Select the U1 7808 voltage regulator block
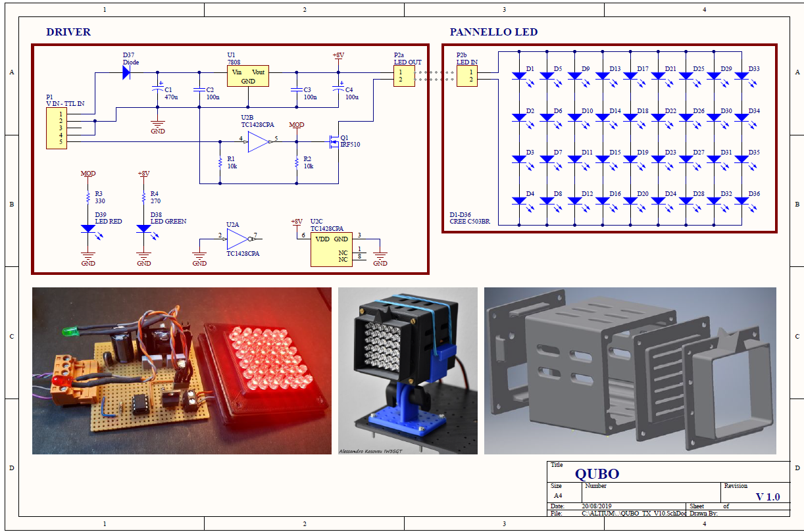The width and height of the screenshot is (804, 532). click(248, 76)
